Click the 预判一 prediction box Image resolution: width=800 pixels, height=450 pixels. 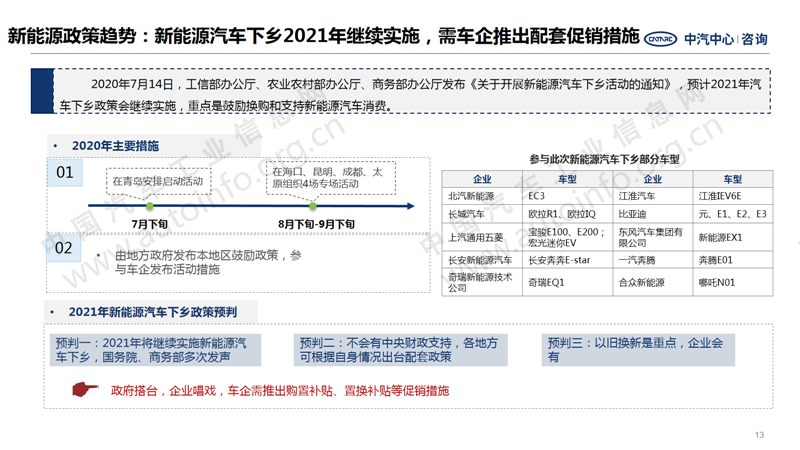pos(156,350)
